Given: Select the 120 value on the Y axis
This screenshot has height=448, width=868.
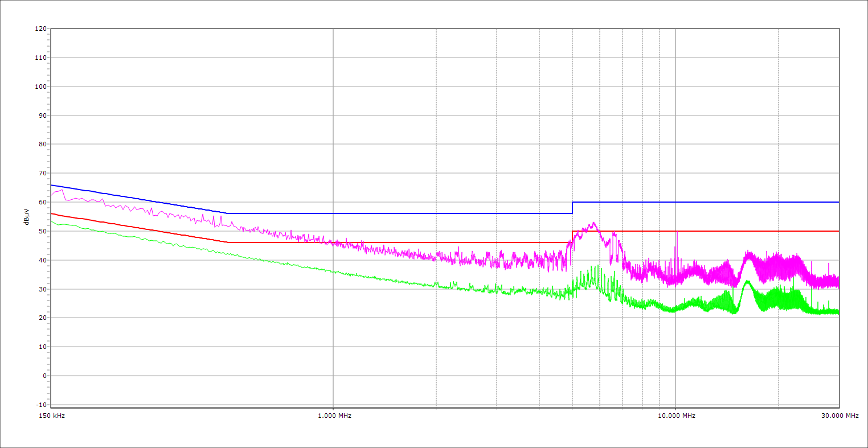Looking at the screenshot, I should 40,28.
